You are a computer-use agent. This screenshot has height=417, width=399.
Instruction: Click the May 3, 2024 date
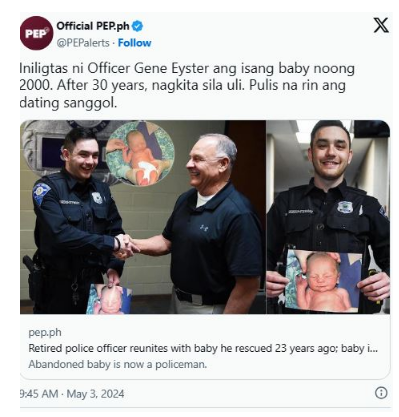pos(95,394)
